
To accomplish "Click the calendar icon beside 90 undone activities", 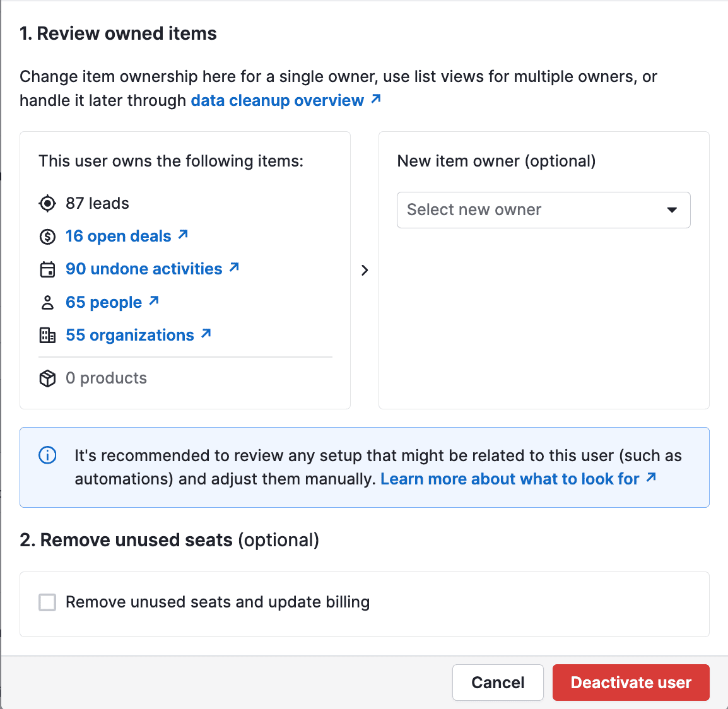I will 47,269.
